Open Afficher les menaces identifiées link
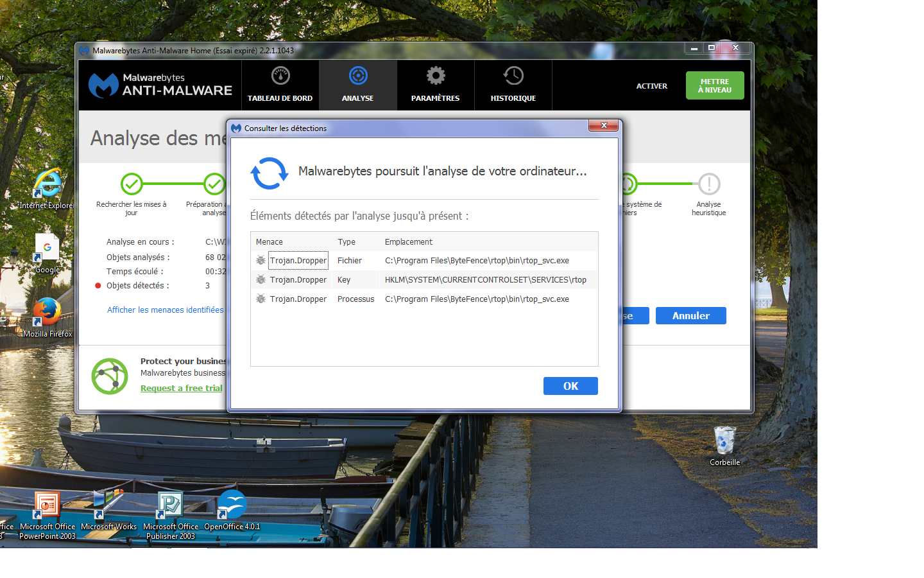 [x=166, y=310]
